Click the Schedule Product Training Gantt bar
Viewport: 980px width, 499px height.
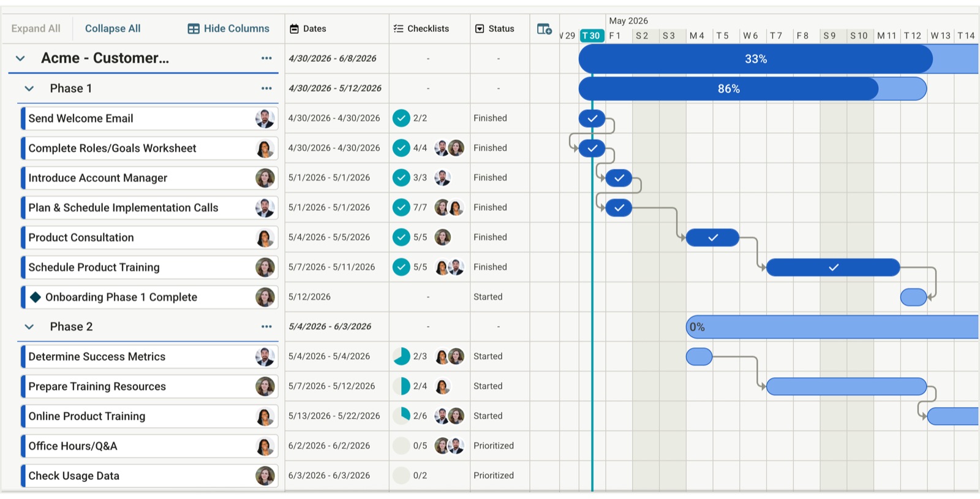tap(833, 267)
